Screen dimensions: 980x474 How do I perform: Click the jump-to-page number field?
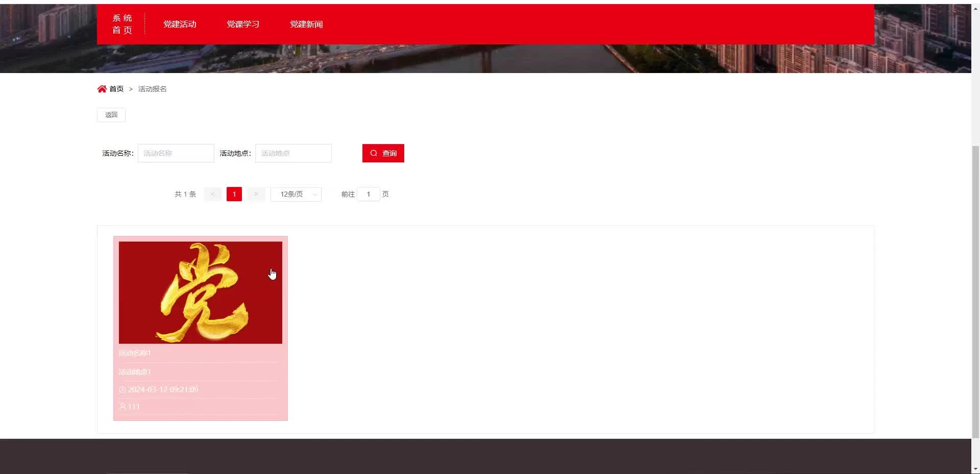click(369, 194)
